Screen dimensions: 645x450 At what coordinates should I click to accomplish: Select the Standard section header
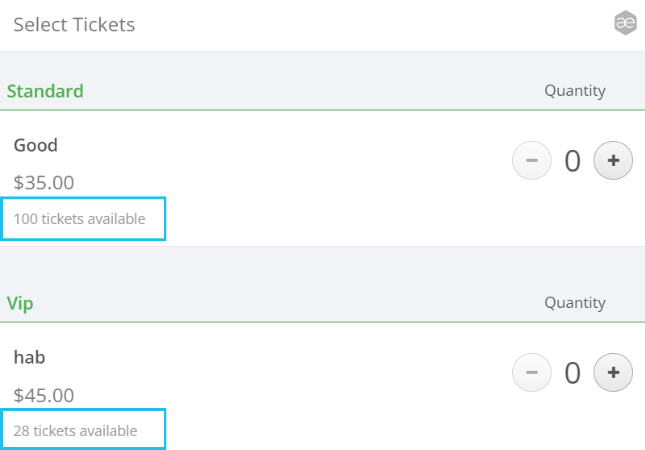(45, 91)
